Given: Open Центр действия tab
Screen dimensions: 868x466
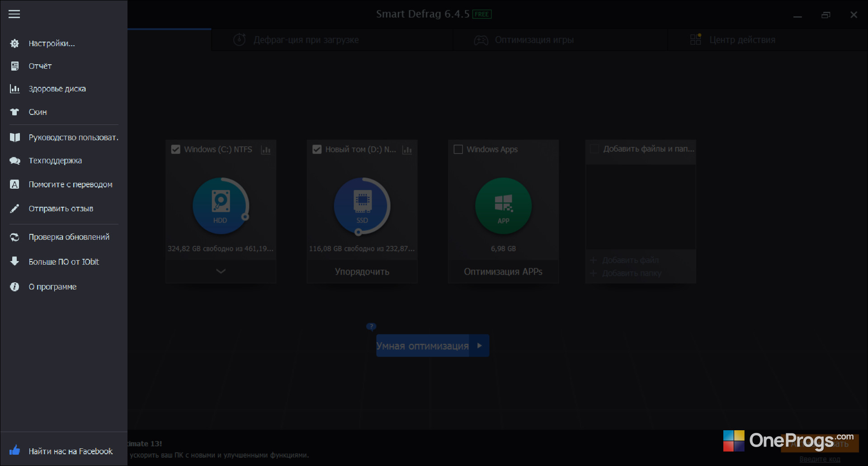Looking at the screenshot, I should click(768, 40).
